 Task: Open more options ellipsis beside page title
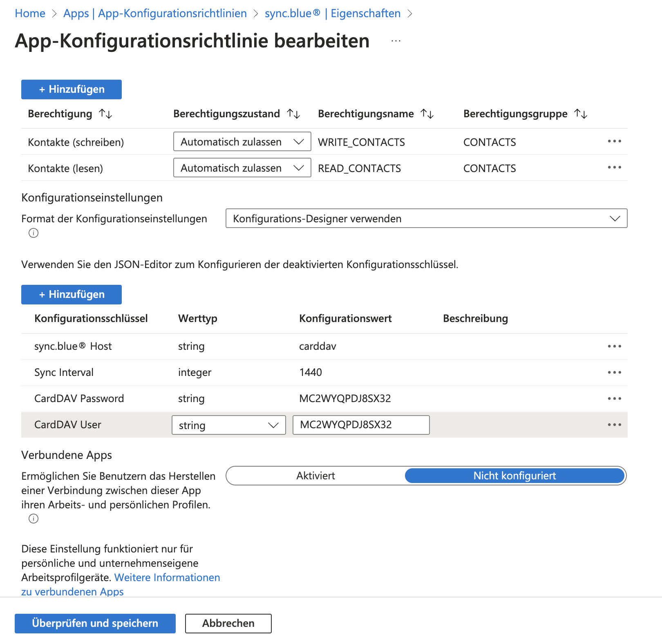point(396,41)
